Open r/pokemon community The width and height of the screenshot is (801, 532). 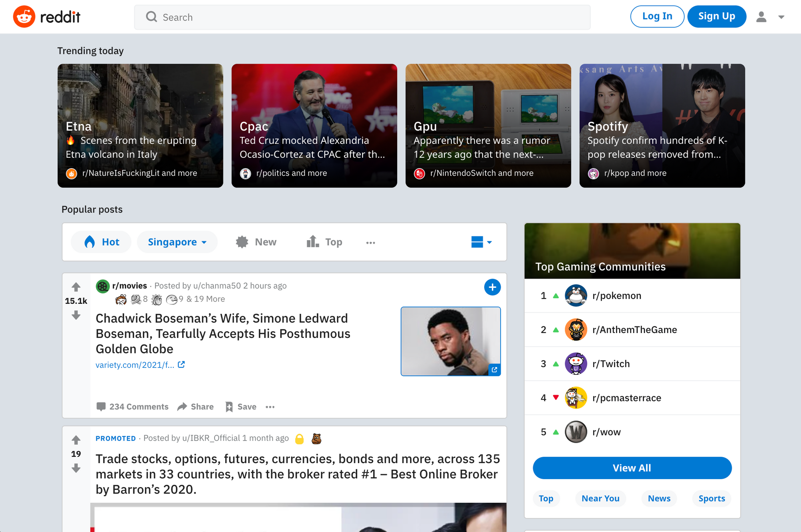[617, 295]
